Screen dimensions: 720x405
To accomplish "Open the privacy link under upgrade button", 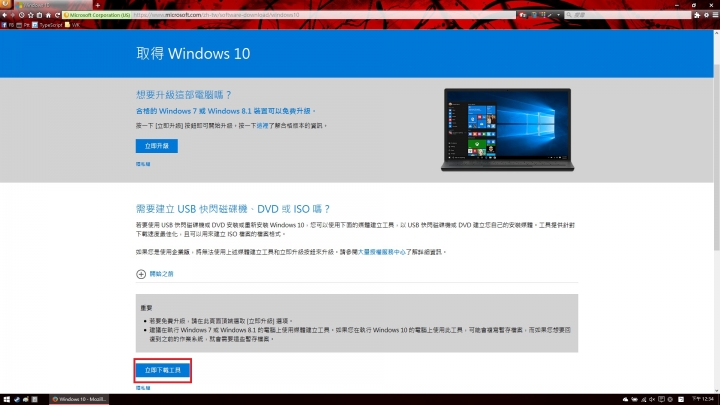I will point(143,164).
